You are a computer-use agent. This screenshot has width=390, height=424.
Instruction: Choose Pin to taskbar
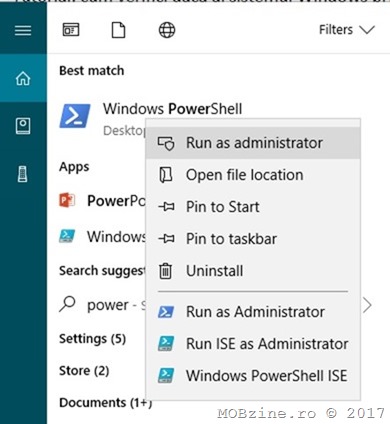click(253, 239)
